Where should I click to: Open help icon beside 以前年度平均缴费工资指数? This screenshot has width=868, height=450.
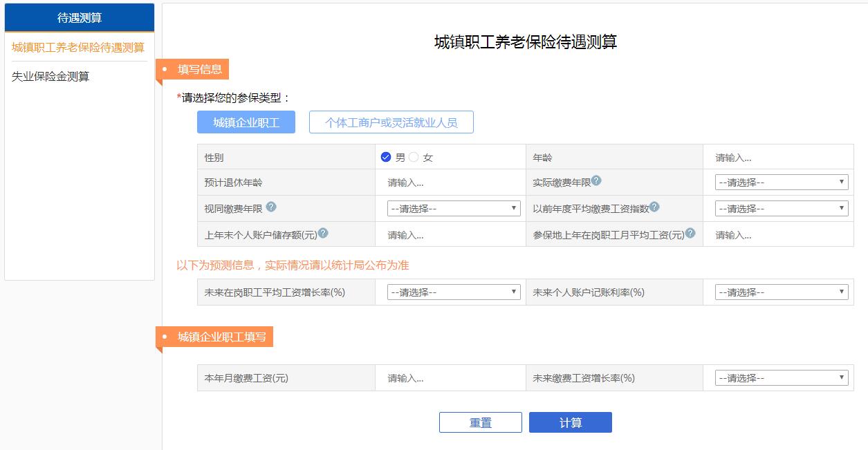pyautogui.click(x=654, y=207)
